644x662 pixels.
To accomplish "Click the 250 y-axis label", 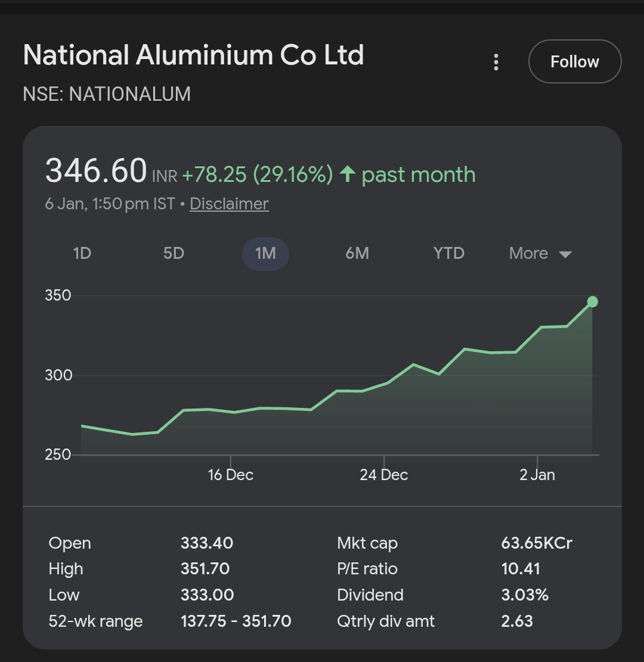I will pyautogui.click(x=58, y=454).
